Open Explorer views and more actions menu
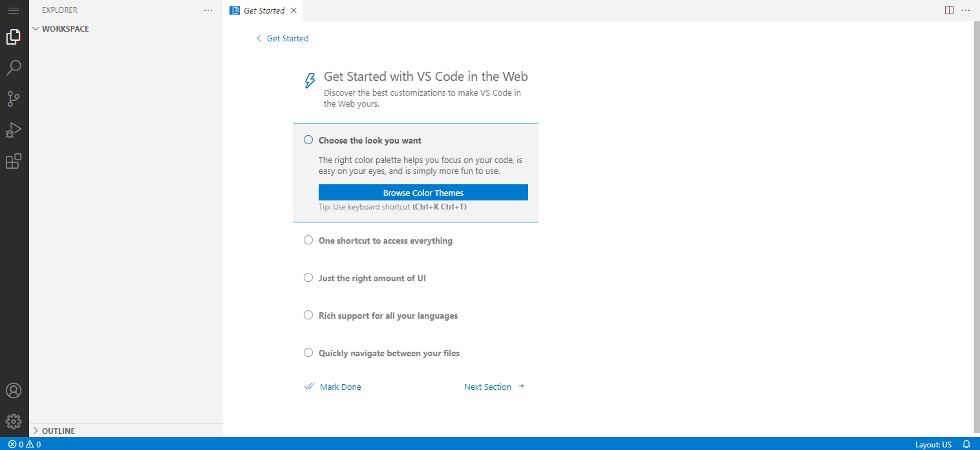980x450 pixels. click(x=208, y=10)
